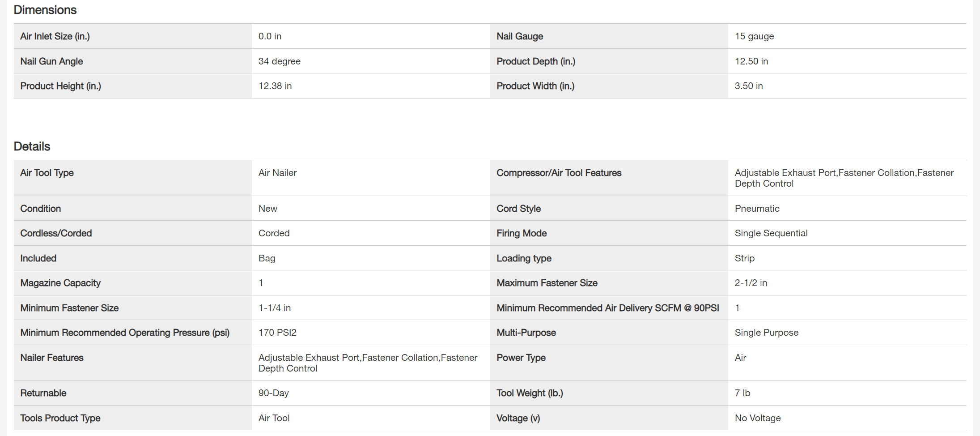Select the Minimum Recommended Air Delivery SCFM label
This screenshot has height=436, width=980.
[607, 308]
